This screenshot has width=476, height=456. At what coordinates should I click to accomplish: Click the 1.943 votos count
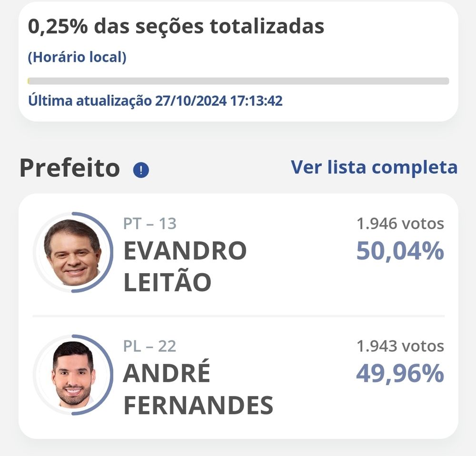coord(400,346)
